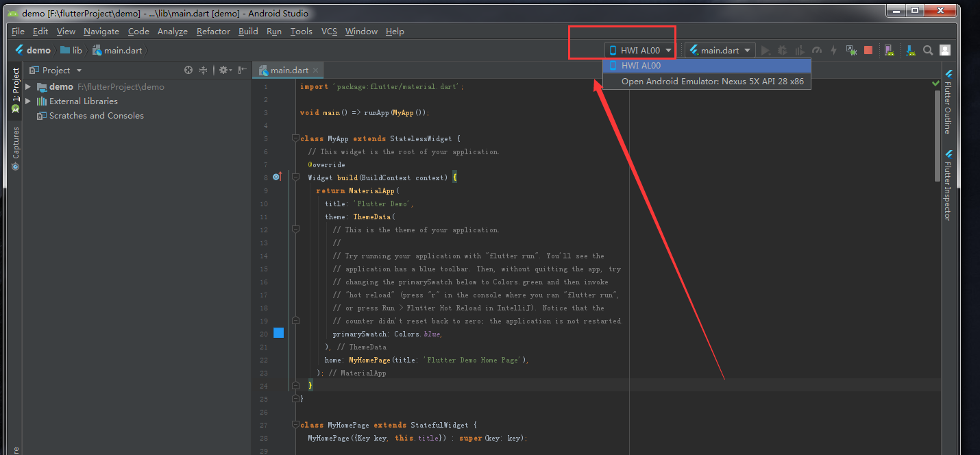Open the Build menu

(248, 31)
